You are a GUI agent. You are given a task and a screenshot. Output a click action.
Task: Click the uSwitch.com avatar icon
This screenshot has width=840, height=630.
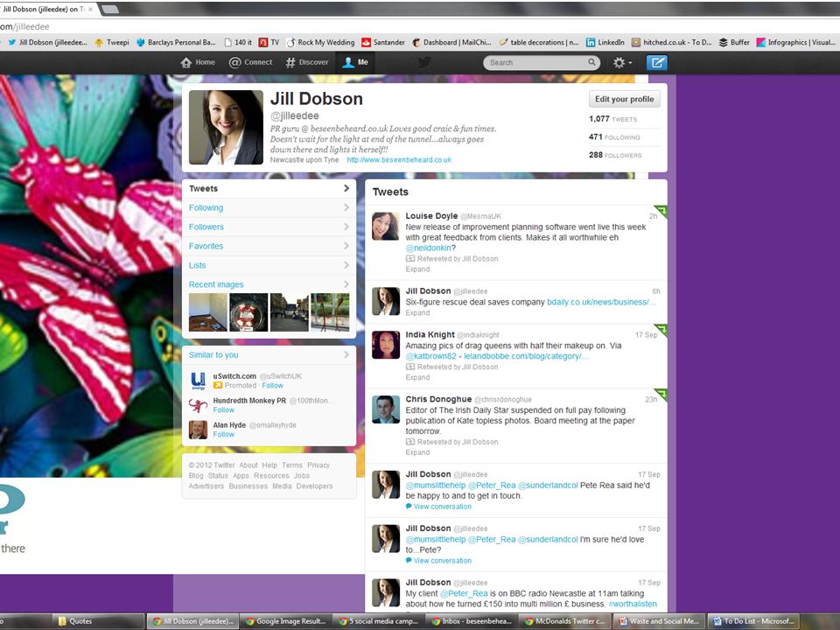click(x=199, y=381)
